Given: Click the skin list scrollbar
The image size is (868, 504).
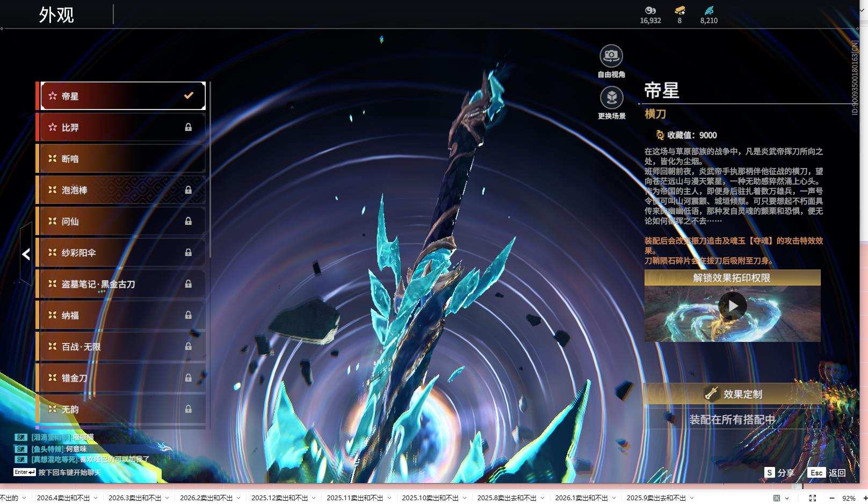Looking at the screenshot, I should 209,170.
